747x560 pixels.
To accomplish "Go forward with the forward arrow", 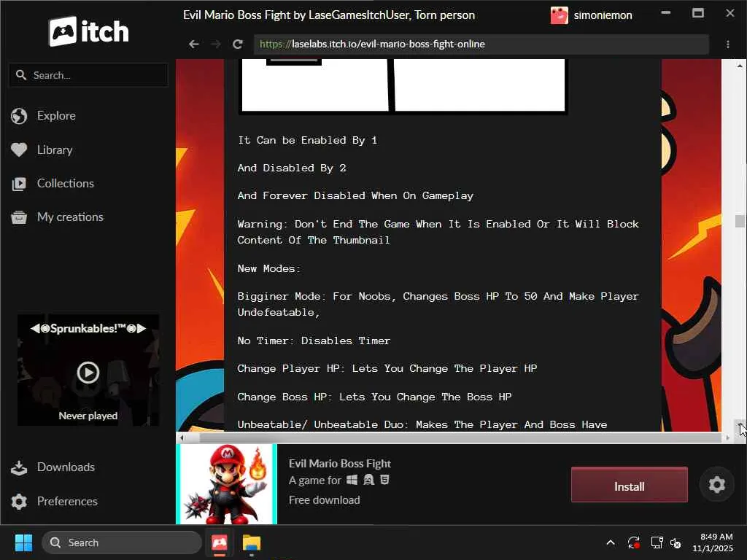I will [x=216, y=44].
